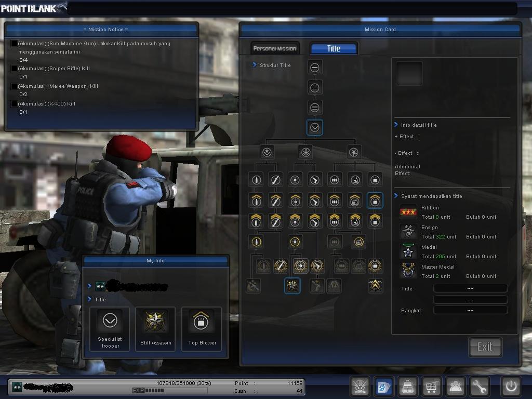Click the Mission Notice panel title
This screenshot has width=532, height=399.
click(105, 30)
